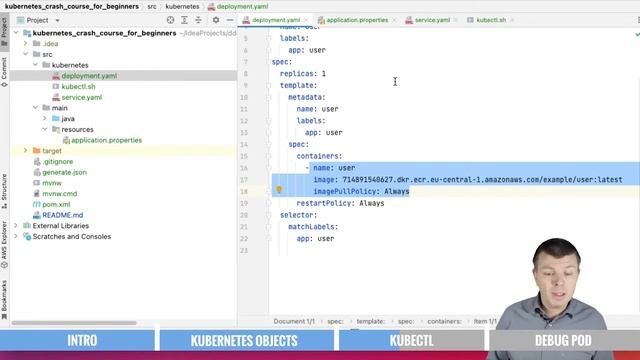
Task: Jump to the KUBECTL chapter banner
Action: click(x=411, y=340)
